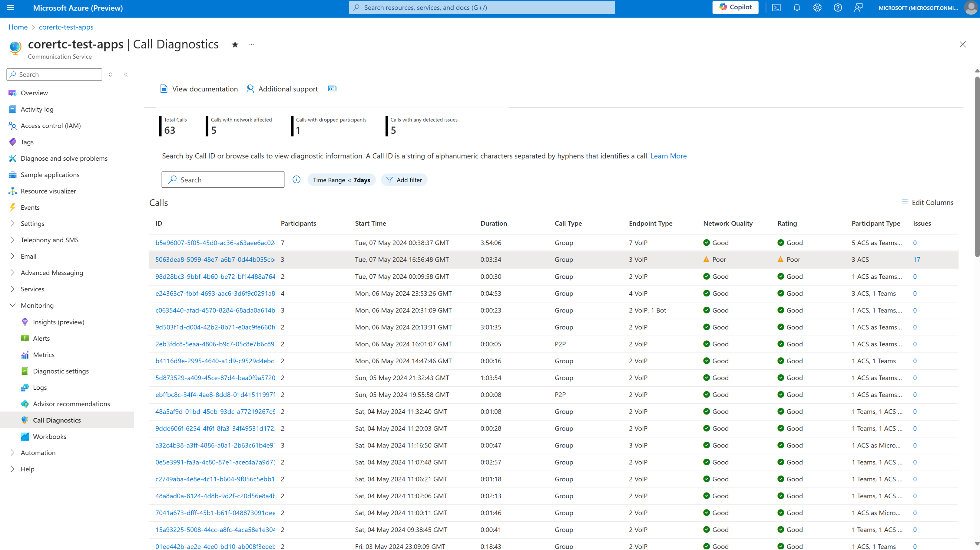
Task: Click the Search resources bar at top
Action: tap(481, 7)
